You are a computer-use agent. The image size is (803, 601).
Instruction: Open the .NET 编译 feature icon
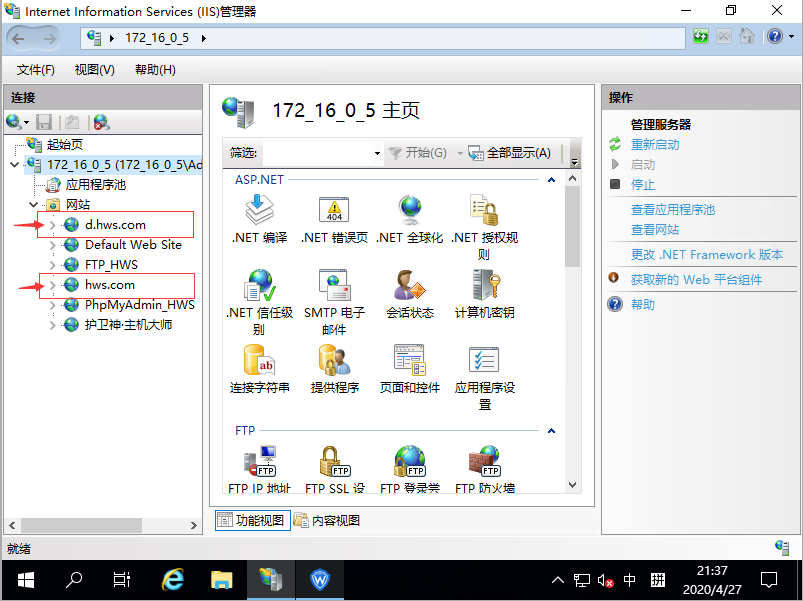pos(258,212)
